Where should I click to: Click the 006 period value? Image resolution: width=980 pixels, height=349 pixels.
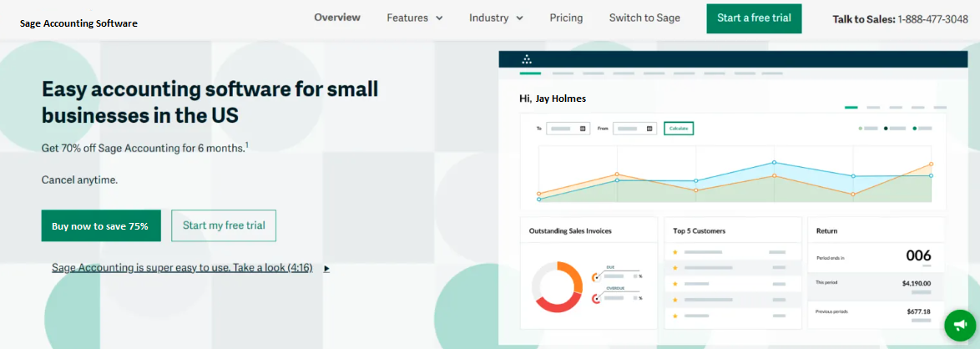pyautogui.click(x=918, y=255)
